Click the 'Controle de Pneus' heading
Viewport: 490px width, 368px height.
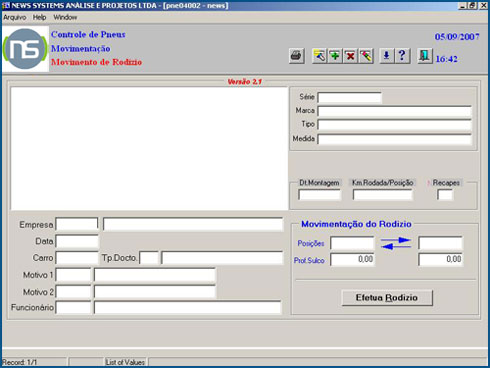[x=88, y=34]
